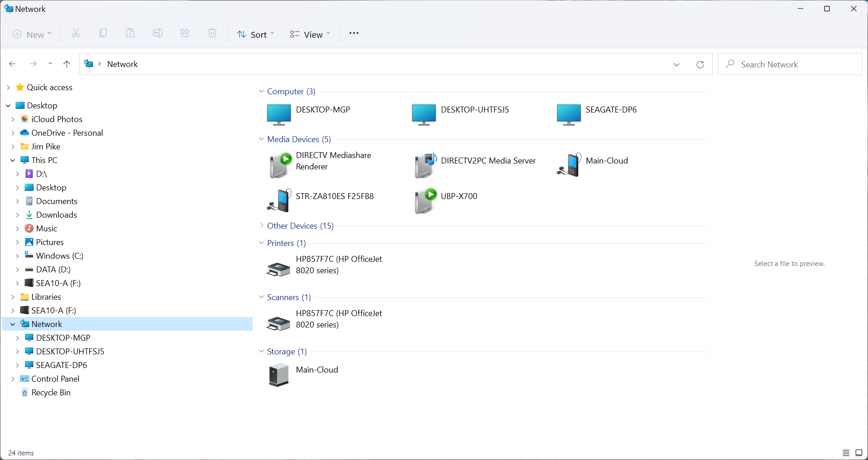Open the Sort dropdown menu
The image size is (868, 460).
[x=256, y=34]
